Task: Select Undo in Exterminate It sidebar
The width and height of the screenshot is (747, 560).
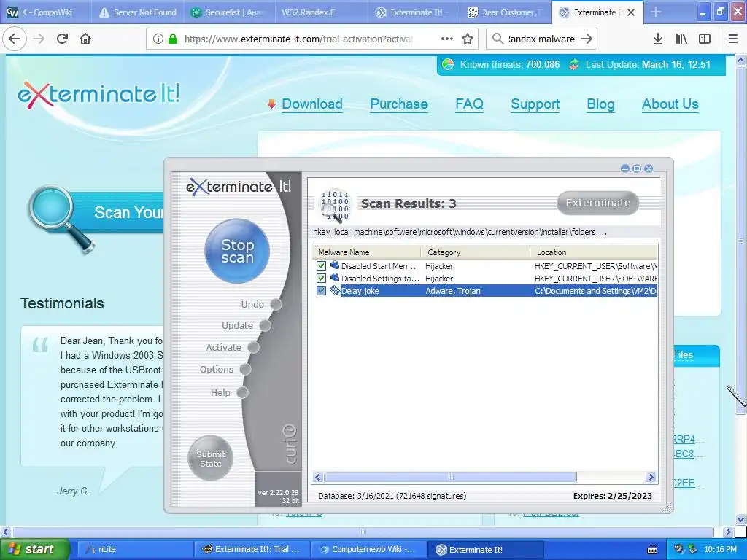Action: coord(261,304)
